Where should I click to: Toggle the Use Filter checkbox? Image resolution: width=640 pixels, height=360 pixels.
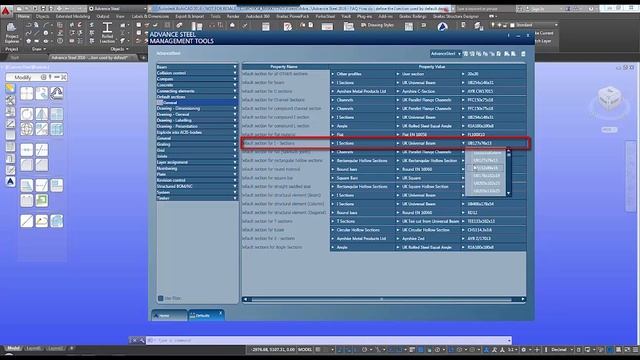160,298
